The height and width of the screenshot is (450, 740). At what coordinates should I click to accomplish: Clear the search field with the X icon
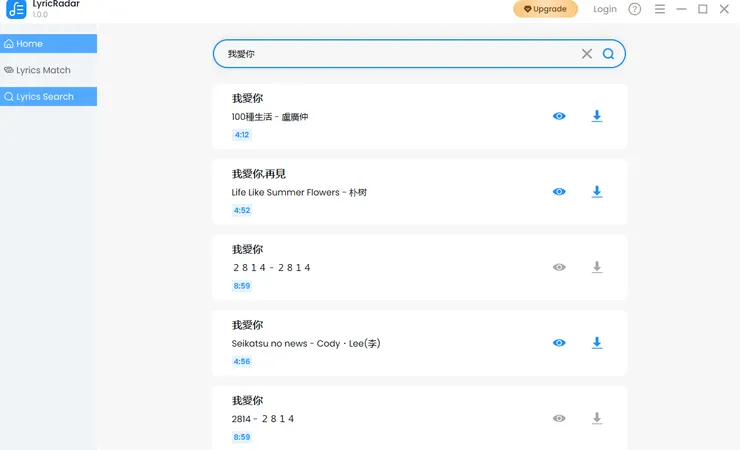pyautogui.click(x=587, y=54)
